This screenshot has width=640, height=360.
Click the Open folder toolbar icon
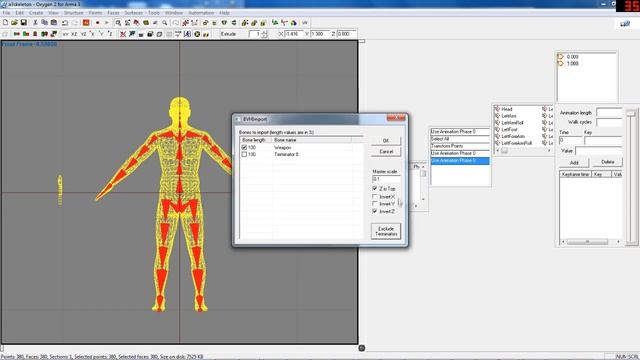pos(14,22)
